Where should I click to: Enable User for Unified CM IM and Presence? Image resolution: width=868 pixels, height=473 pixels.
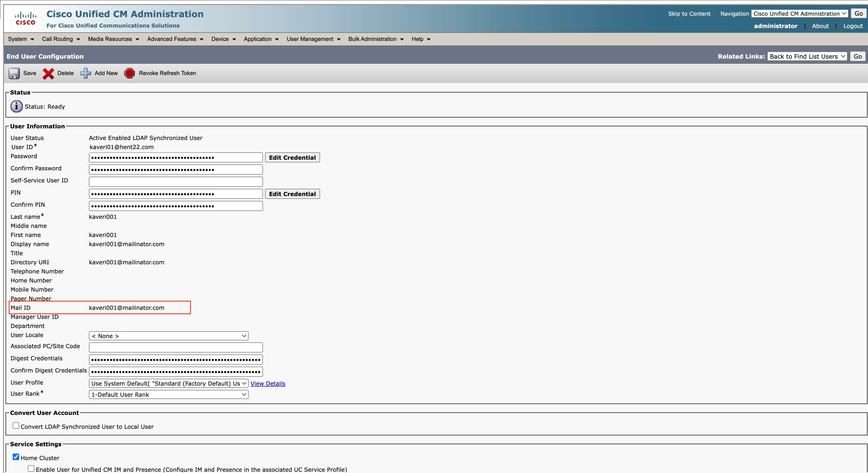coord(31,468)
